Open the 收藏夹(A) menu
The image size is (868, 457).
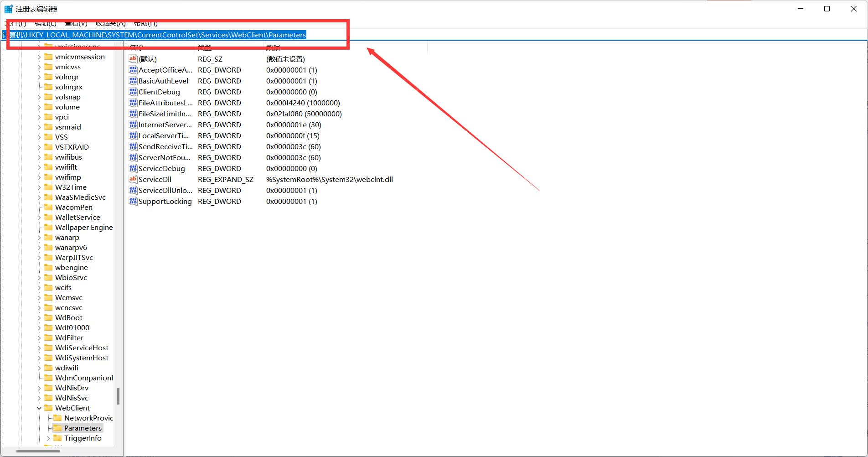(111, 23)
